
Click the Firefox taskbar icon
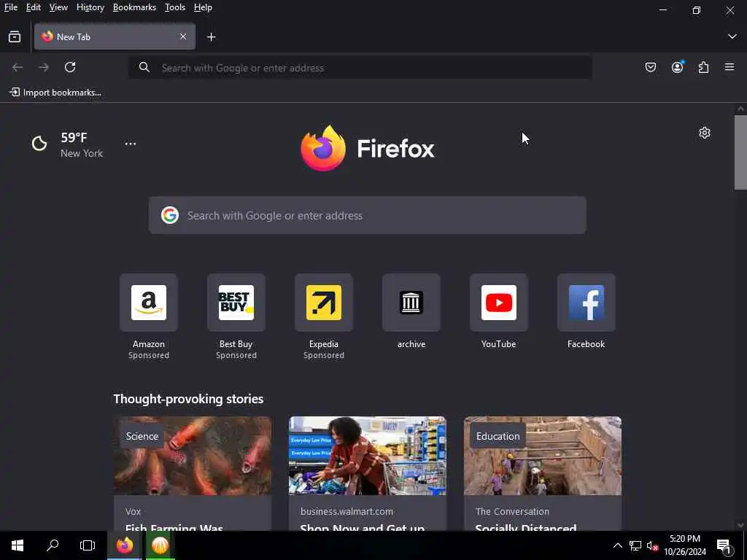point(125,545)
